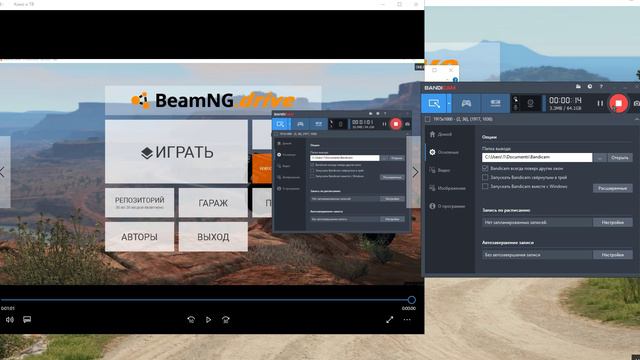
Task: Collapse Bandicam panel using arrow at bar's right
Action: [636, 119]
